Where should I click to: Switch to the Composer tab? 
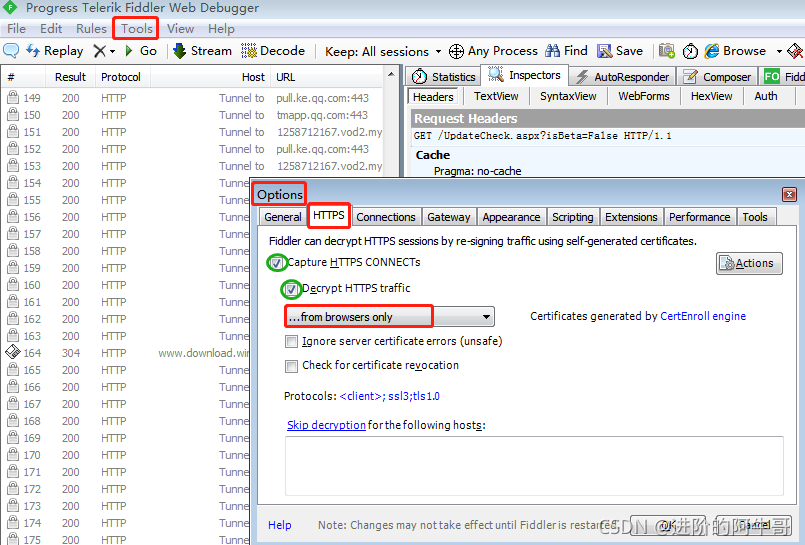(x=717, y=76)
